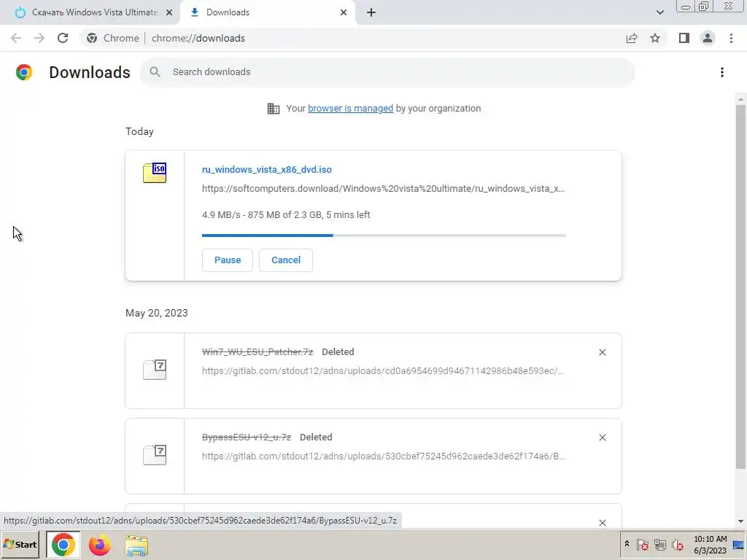Close the Windows Vista Ultimate tab
The width and height of the screenshot is (747, 560).
(x=169, y=12)
